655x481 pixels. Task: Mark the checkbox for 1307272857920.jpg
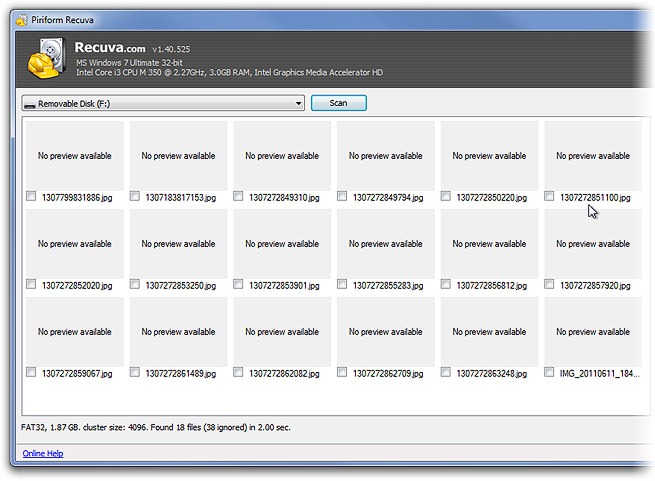[x=549, y=284]
